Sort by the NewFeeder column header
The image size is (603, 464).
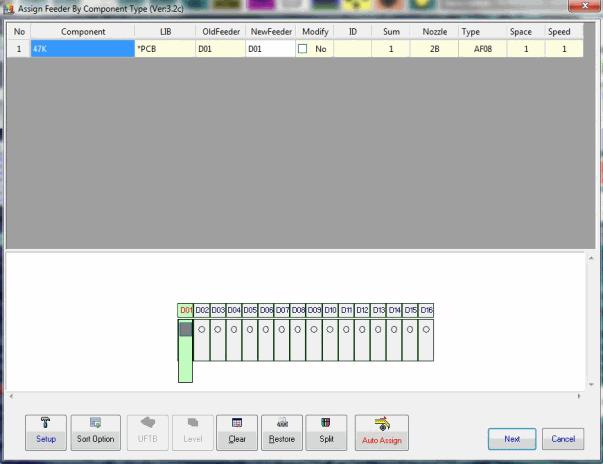coord(270,32)
